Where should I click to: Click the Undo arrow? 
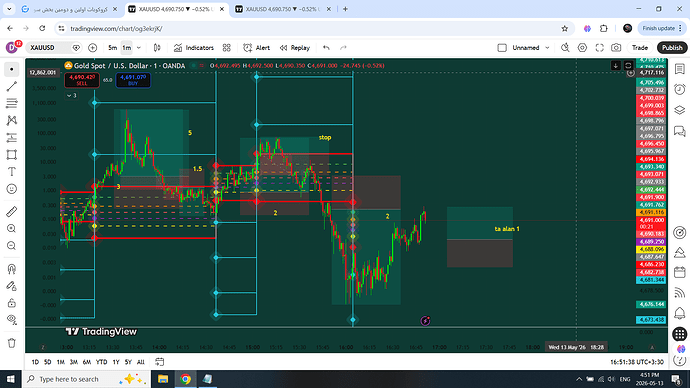pos(326,48)
